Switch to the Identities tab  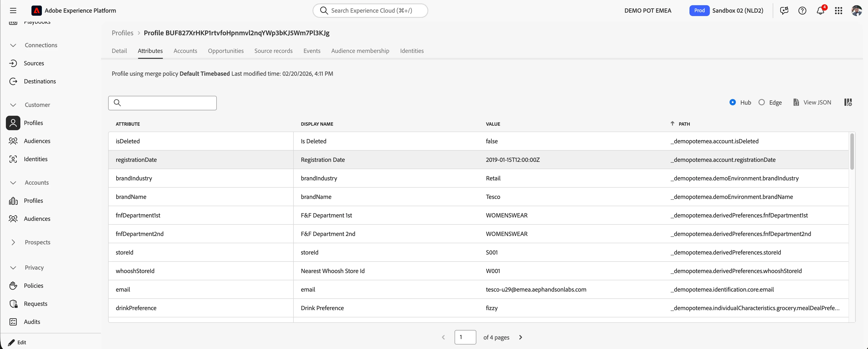pyautogui.click(x=412, y=51)
